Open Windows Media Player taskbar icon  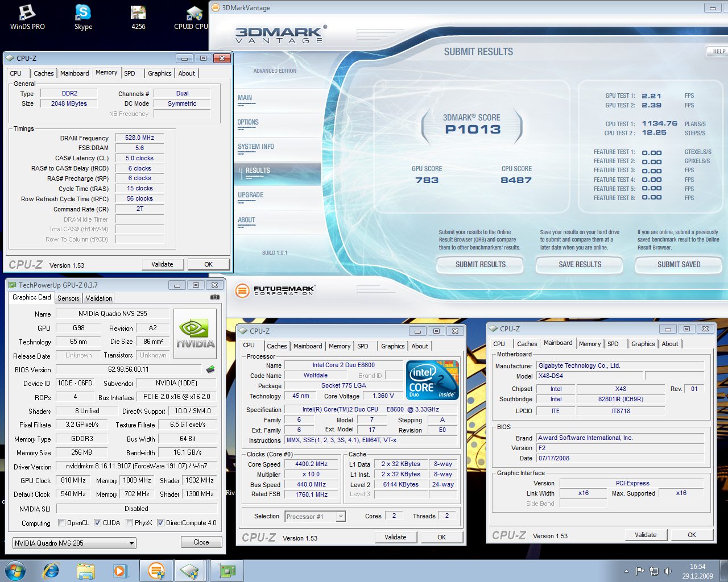[120, 571]
